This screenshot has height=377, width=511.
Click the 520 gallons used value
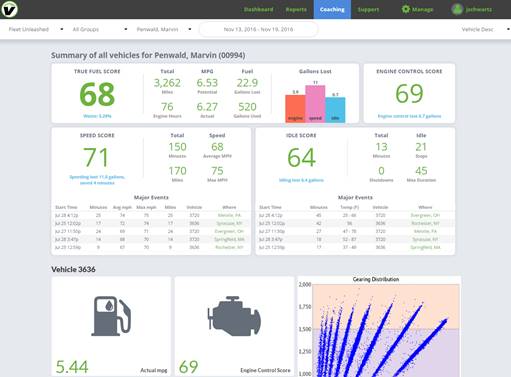point(247,107)
